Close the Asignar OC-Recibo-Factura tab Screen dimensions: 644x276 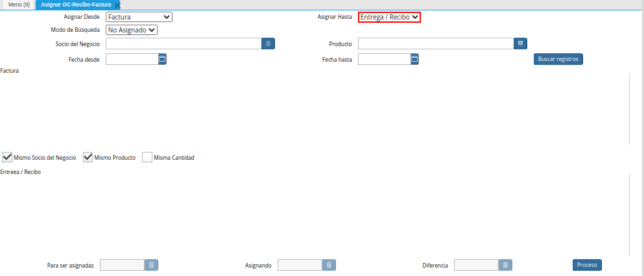(117, 5)
